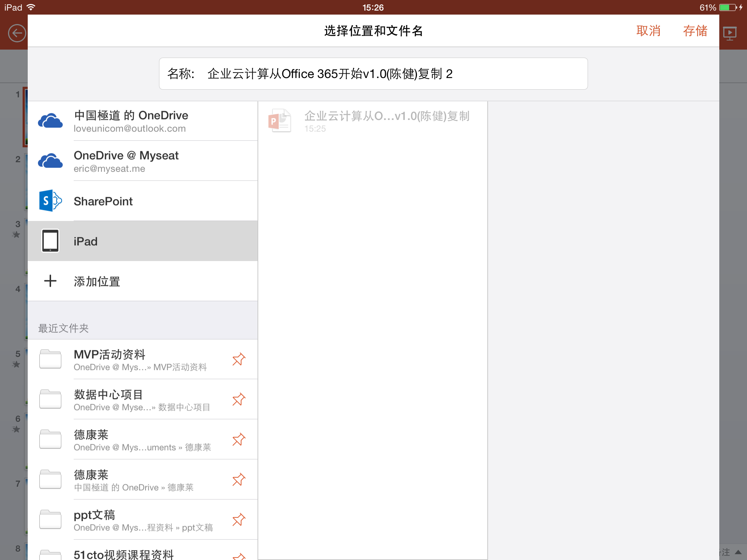Open the 数据中心项目 folder icon
The image size is (747, 560).
click(50, 399)
